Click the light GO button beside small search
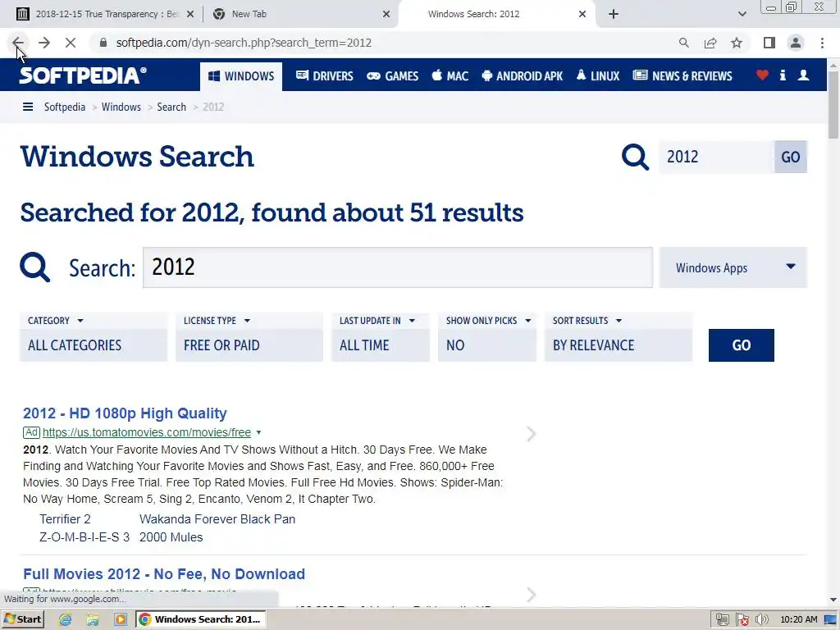Viewport: 840px width, 630px height. 791,157
